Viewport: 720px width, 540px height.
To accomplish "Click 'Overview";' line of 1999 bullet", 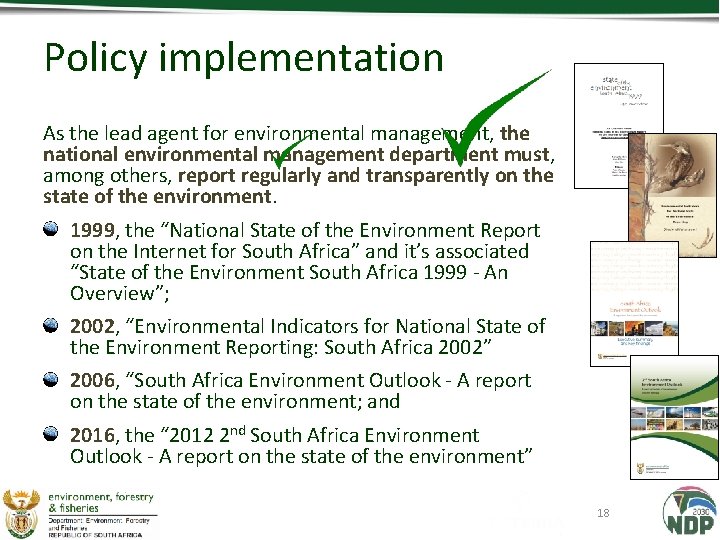I will [120, 293].
